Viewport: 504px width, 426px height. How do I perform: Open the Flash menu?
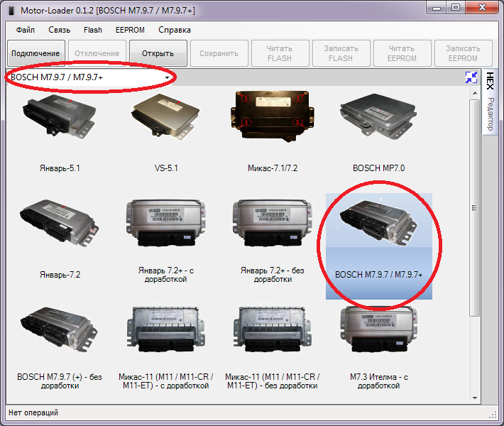(93, 30)
